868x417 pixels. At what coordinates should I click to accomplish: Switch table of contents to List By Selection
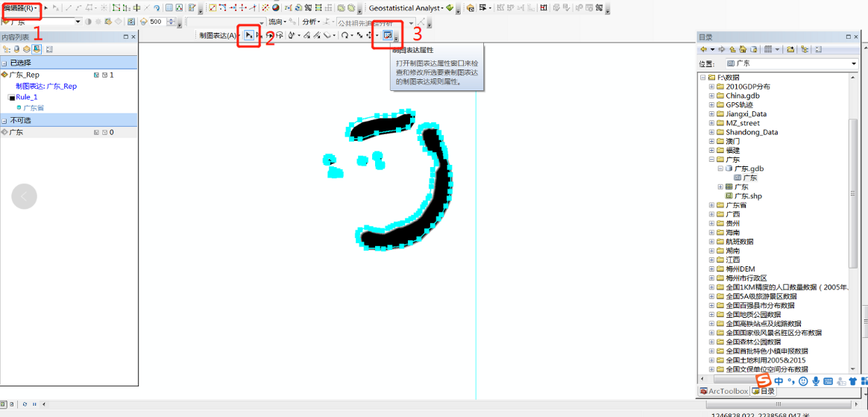point(37,49)
